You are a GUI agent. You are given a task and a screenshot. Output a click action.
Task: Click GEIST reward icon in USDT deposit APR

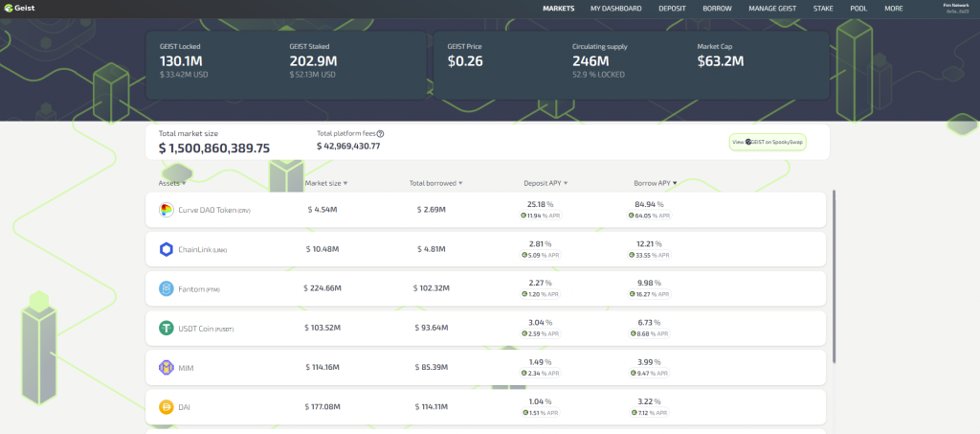[523, 334]
